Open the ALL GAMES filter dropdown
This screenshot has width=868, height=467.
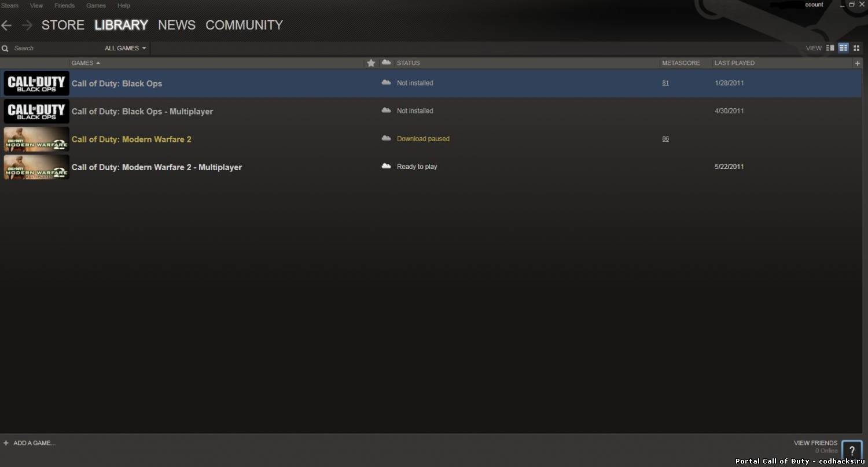[126, 48]
